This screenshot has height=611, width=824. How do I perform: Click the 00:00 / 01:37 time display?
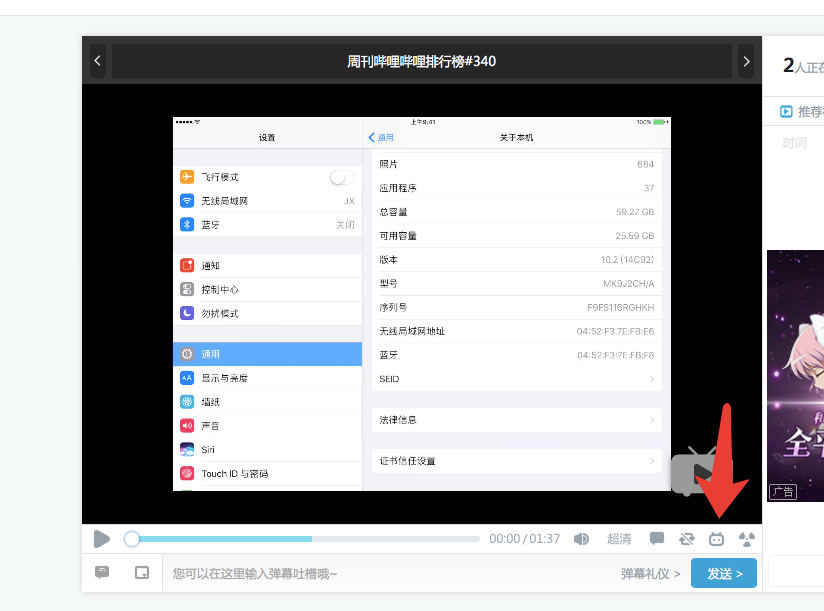(524, 539)
